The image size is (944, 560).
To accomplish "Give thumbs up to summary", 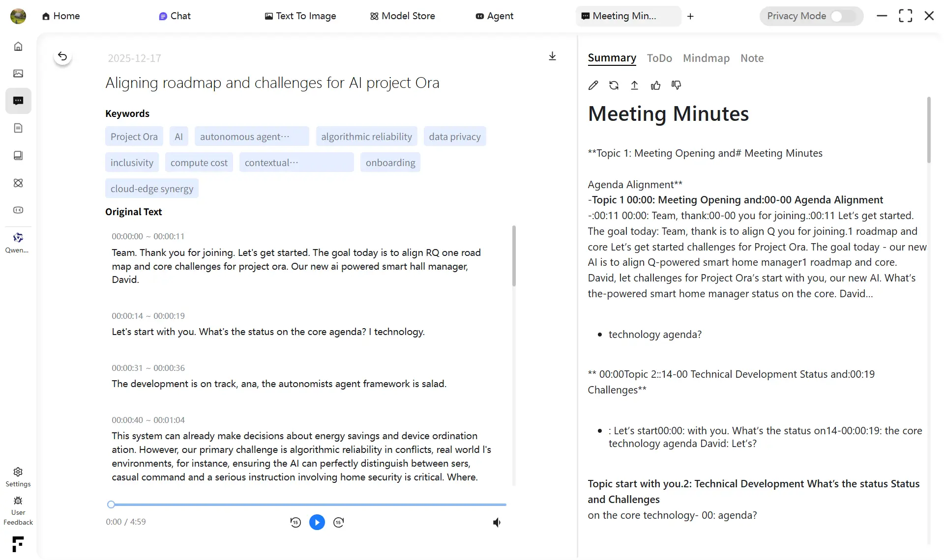I will [x=655, y=85].
